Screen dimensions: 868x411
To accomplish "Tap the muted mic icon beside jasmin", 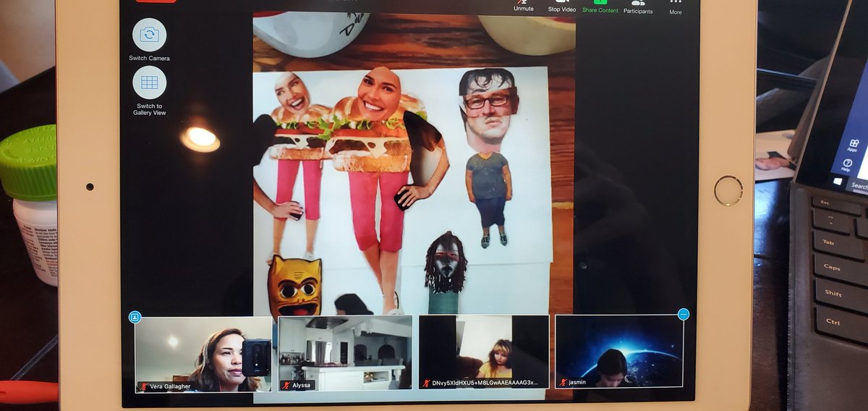I will (563, 381).
